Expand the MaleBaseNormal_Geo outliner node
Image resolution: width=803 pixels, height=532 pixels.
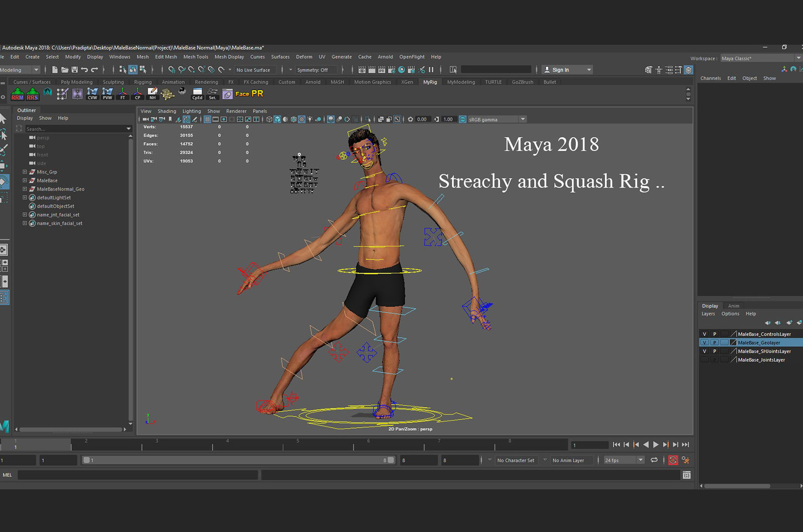click(25, 189)
